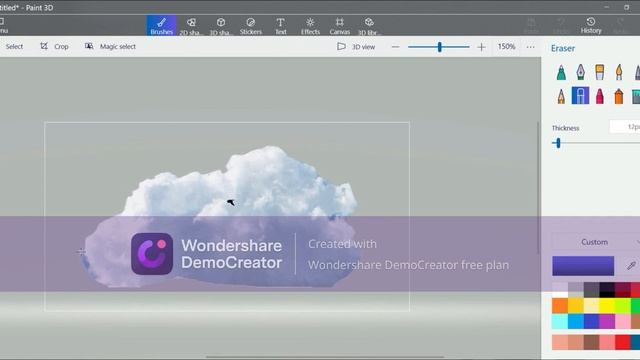Click the Crop button
Image resolution: width=640 pixels, height=360 pixels.
[x=54, y=47]
